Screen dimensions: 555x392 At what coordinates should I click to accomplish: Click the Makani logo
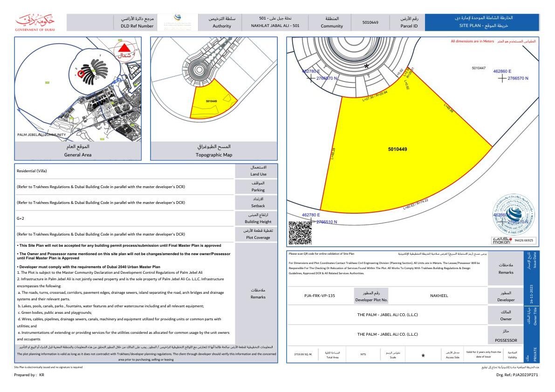pos(502,240)
